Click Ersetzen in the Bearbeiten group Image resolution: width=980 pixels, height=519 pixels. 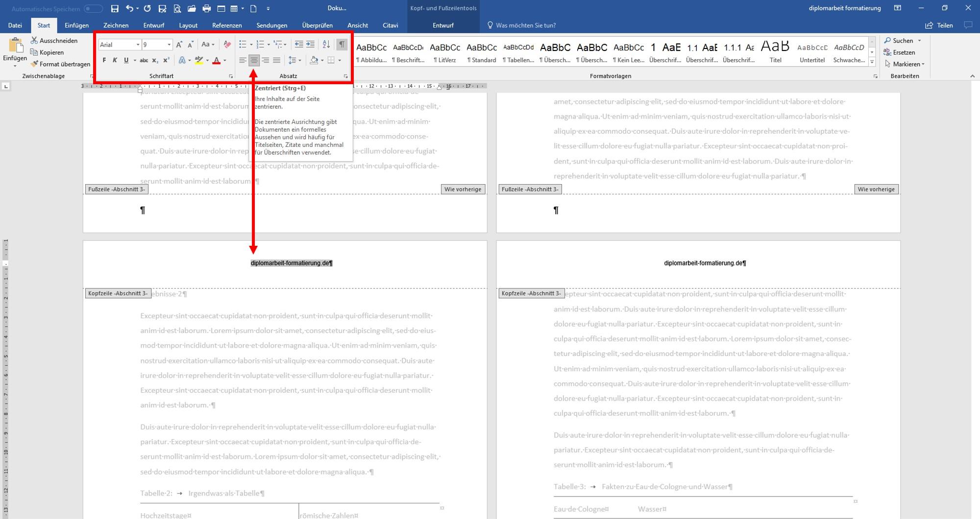point(899,52)
